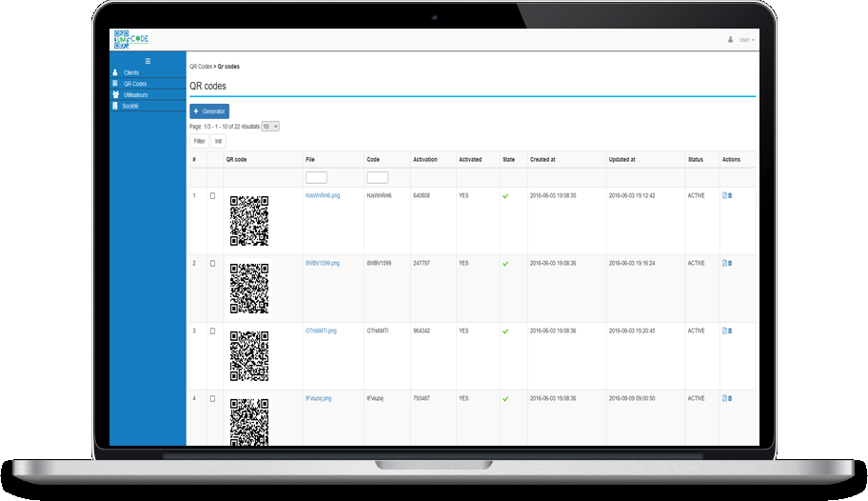Edit the tFvkuzvj row via document icon
Viewport: 868px width, 501px height.
coord(724,398)
